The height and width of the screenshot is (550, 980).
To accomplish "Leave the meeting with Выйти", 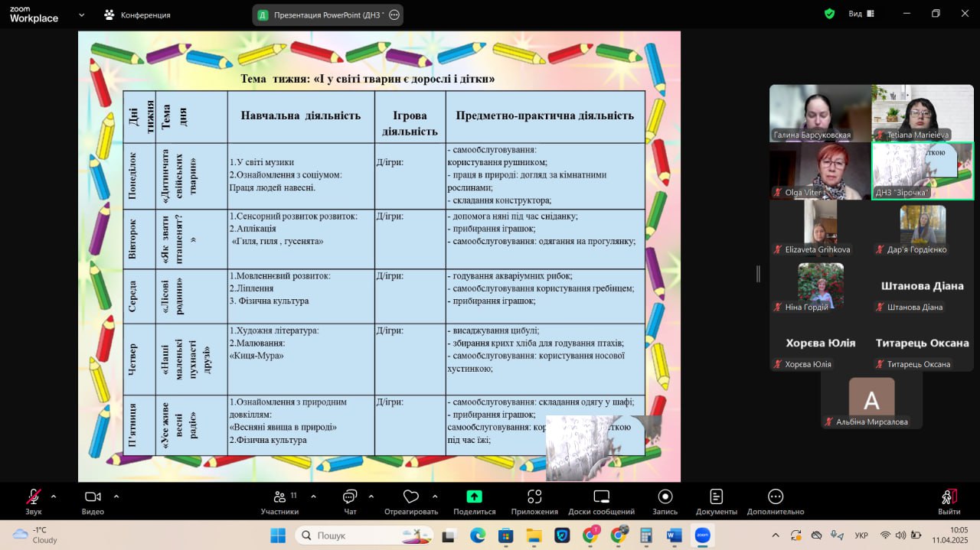I will pos(949,500).
